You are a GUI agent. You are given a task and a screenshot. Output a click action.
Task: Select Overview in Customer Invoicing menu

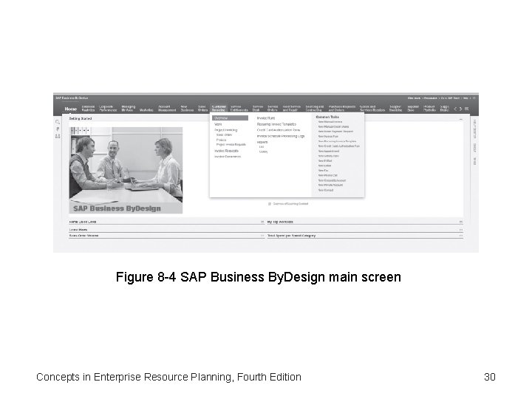coord(230,118)
